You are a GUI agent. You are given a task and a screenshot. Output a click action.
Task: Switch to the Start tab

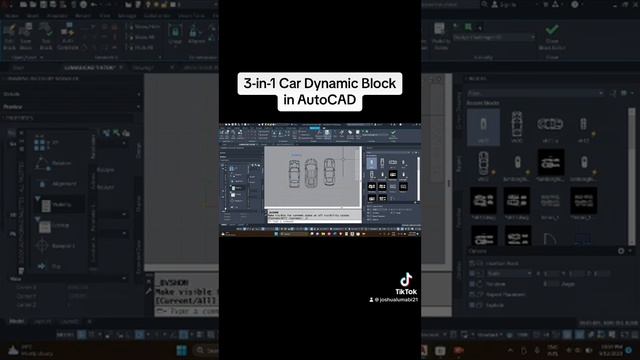(18, 68)
